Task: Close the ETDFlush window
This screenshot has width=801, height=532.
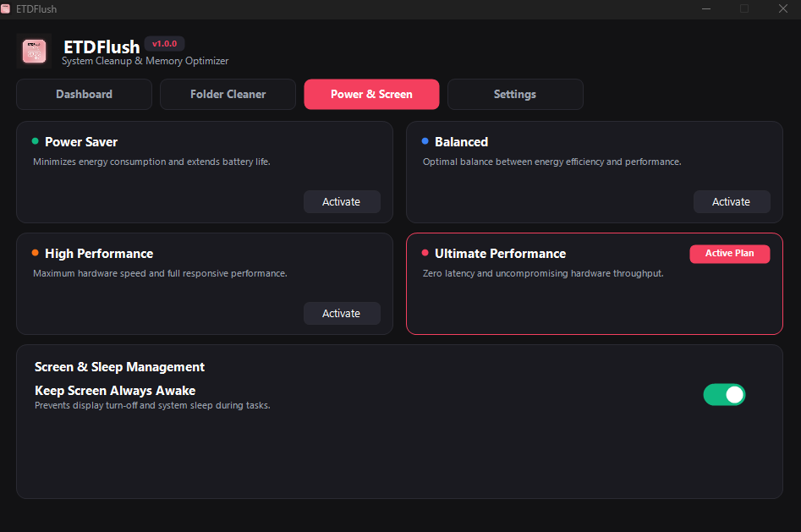Action: (782, 8)
